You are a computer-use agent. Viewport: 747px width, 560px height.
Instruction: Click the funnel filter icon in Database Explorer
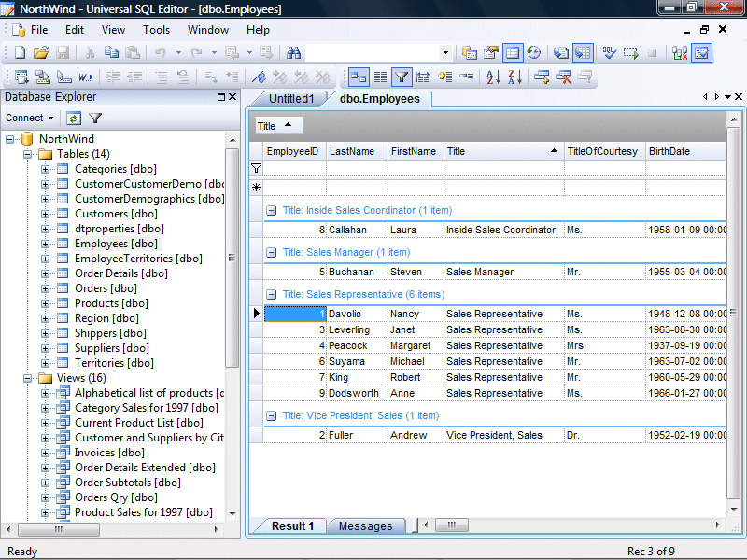point(95,119)
